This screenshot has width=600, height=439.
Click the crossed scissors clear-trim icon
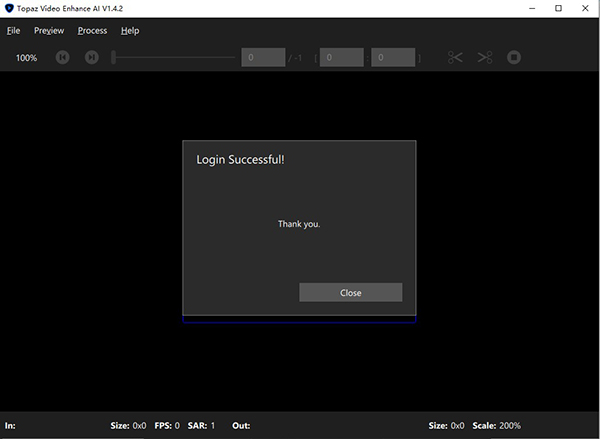(x=485, y=57)
